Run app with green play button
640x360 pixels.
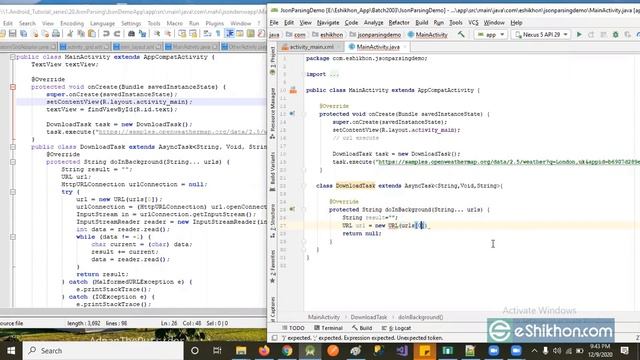coord(579,35)
